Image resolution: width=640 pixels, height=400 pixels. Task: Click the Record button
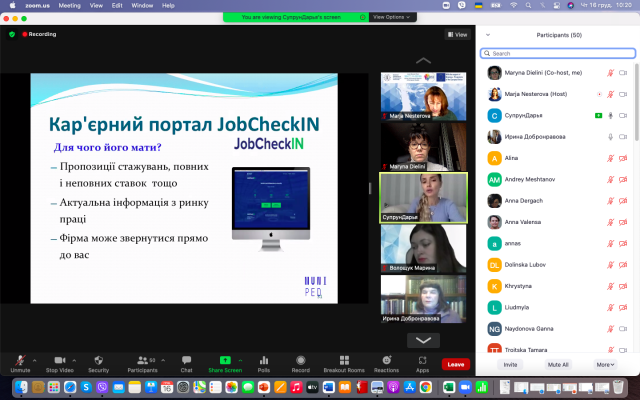[301, 364]
